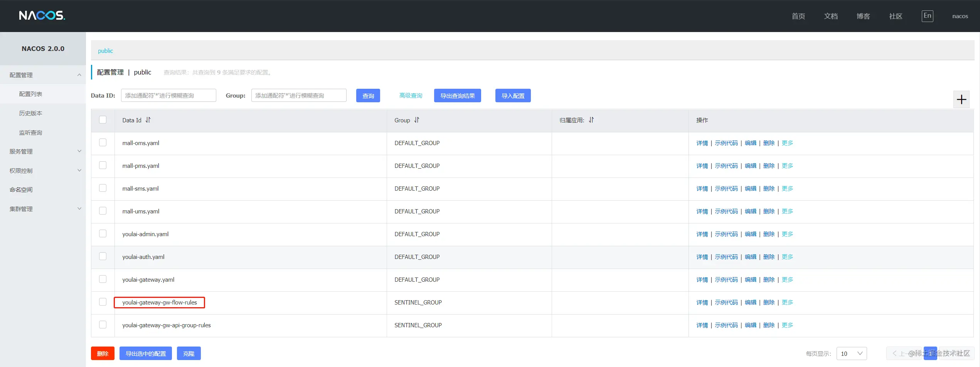The height and width of the screenshot is (367, 980).
Task: Open 示例代码 for mall-pms.yaml
Action: click(726, 166)
